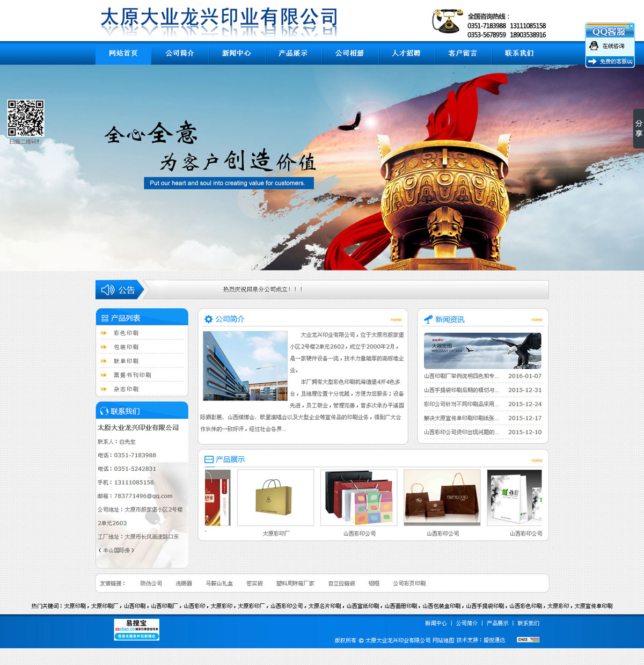Open 网站地图 link in footer
The height and width of the screenshot is (665, 644).
[443, 640]
